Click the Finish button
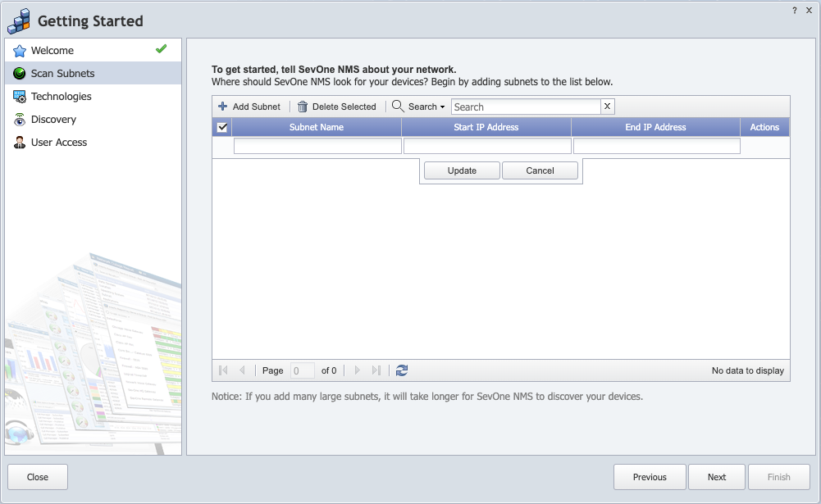This screenshot has height=504, width=821. point(779,477)
